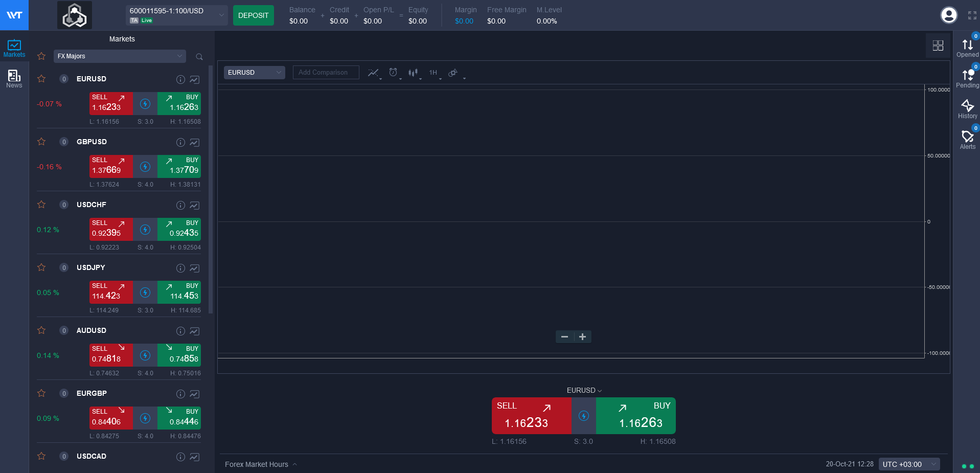Open the FX Majors category dropdown

[x=120, y=56]
